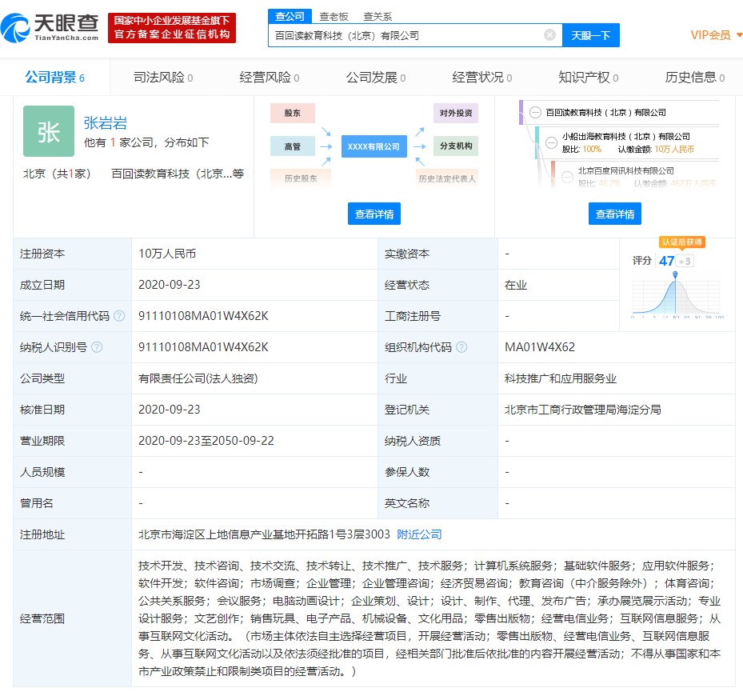743x700 pixels.
Task: Click 查看详情 under the company relation diagram
Action: click(x=374, y=214)
